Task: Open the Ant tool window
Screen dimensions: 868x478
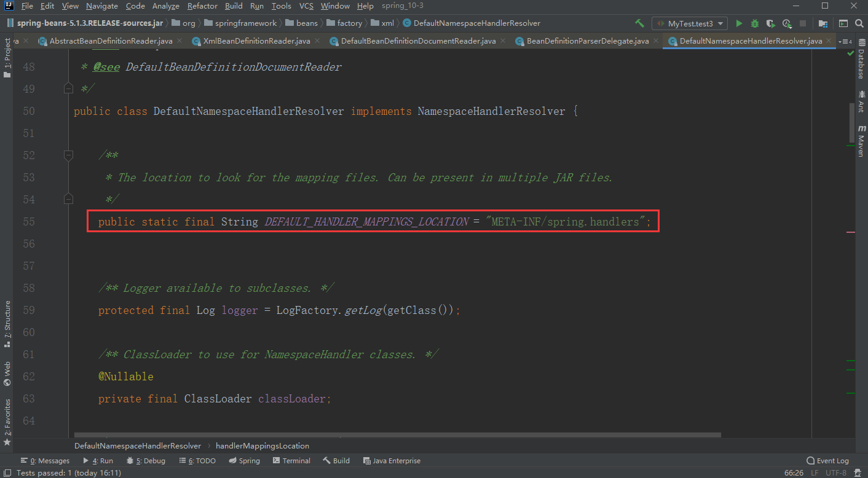Action: click(x=861, y=101)
